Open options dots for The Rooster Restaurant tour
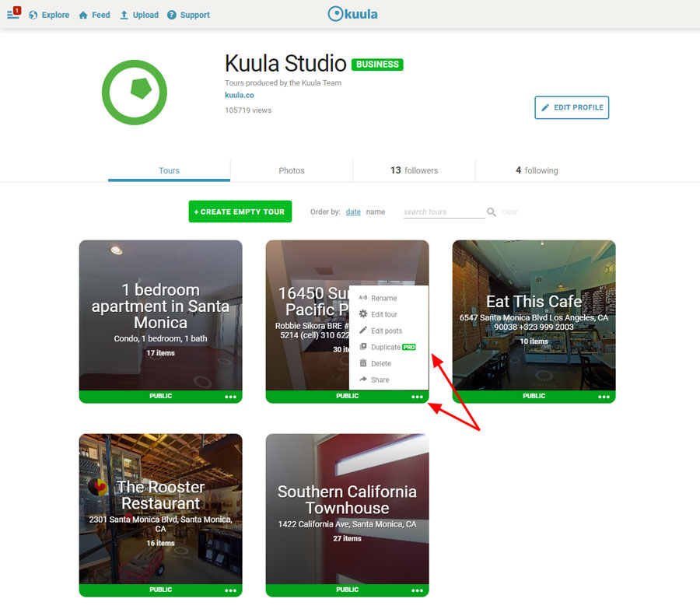This screenshot has width=700, height=616. (x=230, y=590)
